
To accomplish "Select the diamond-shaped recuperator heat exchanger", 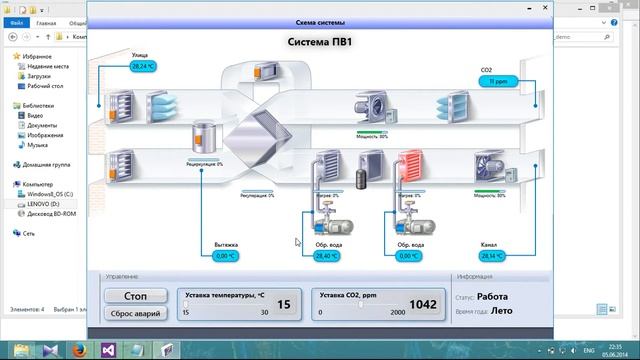I will pyautogui.click(x=258, y=138).
